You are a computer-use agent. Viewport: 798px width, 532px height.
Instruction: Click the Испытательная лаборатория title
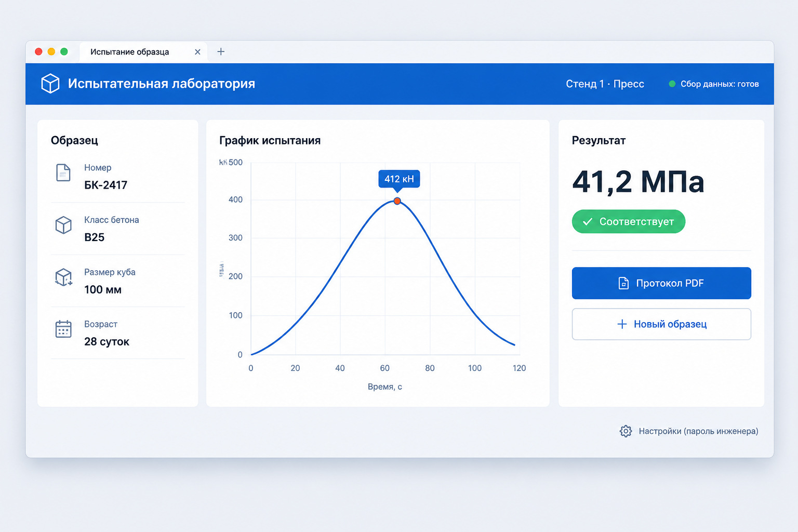point(162,84)
